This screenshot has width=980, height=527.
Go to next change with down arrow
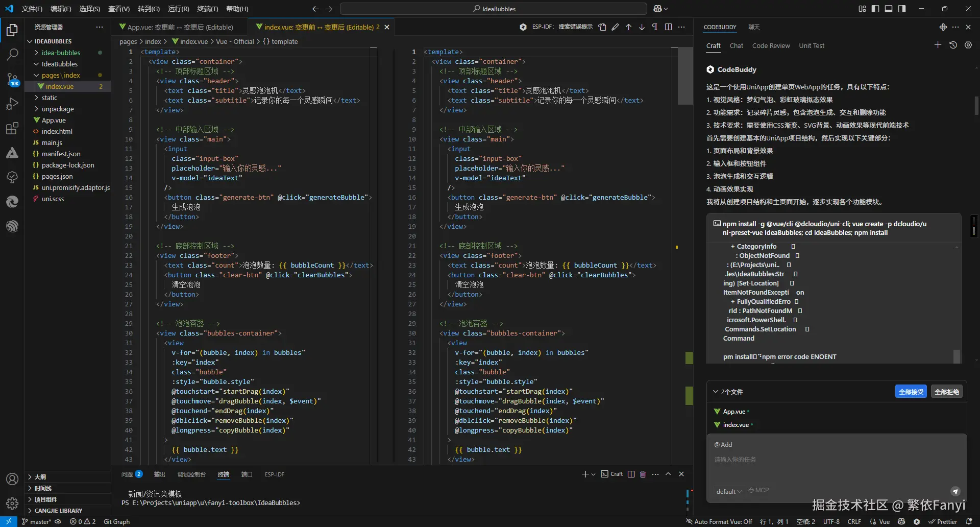642,27
